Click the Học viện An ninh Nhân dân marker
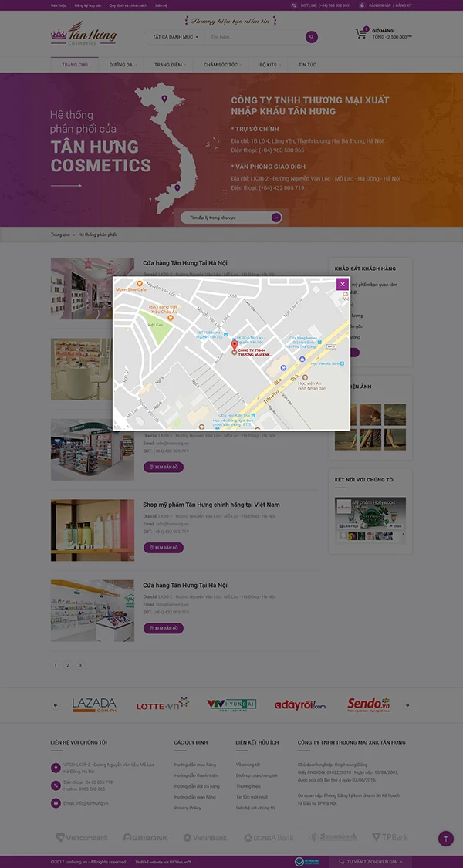This screenshot has width=463, height=868. pyautogui.click(x=305, y=377)
